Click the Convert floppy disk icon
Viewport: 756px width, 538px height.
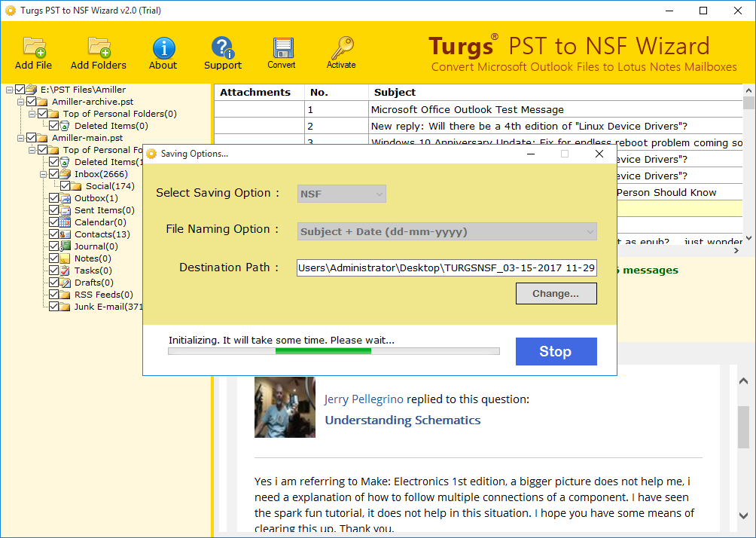tap(282, 47)
